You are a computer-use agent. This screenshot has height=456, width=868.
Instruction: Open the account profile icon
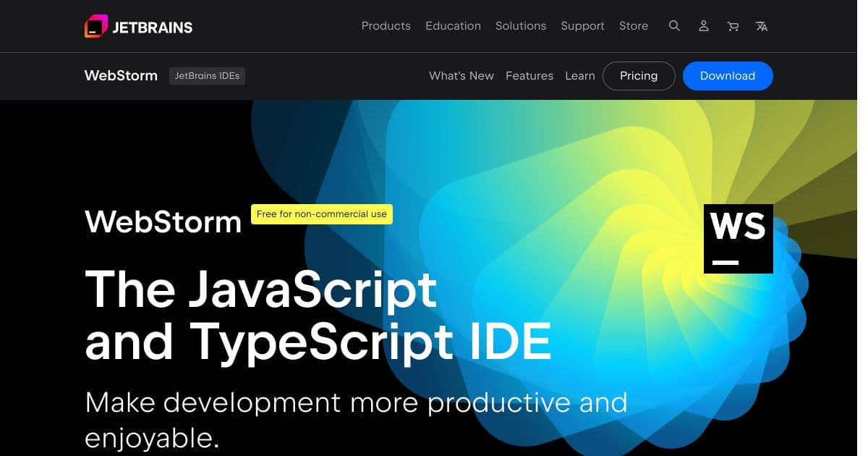703,26
